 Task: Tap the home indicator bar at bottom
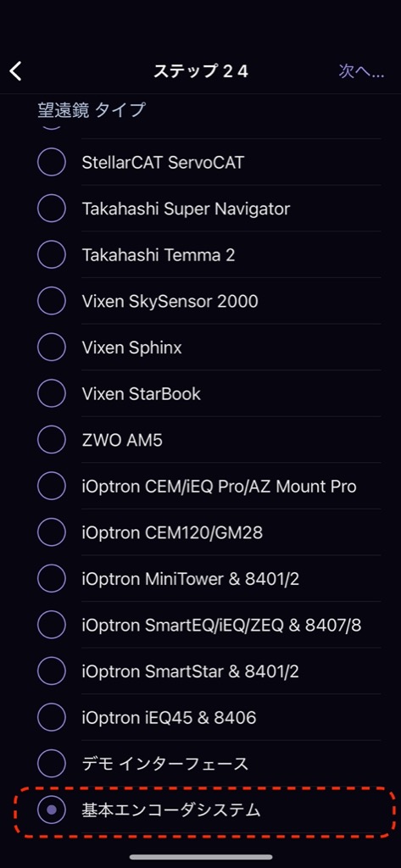click(x=201, y=857)
